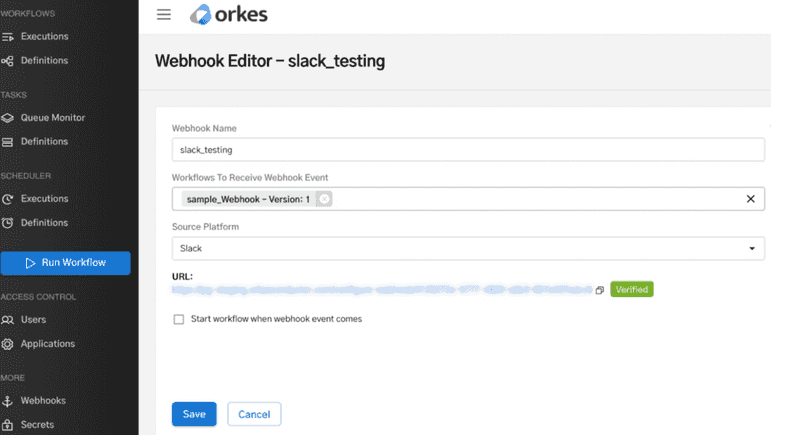Click the Secrets lock icon
Screen dimensions: 800x435
[7, 425]
